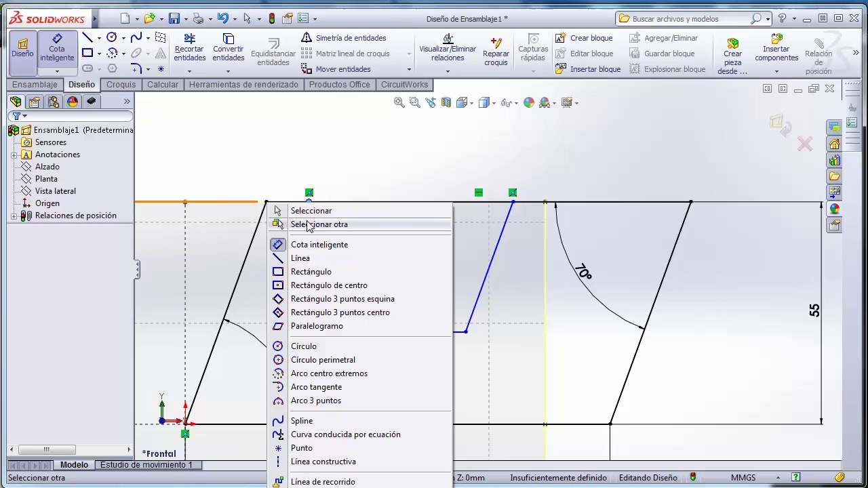Open the Cota inteligente dropdown arrow
The image size is (868, 488).
click(x=57, y=70)
